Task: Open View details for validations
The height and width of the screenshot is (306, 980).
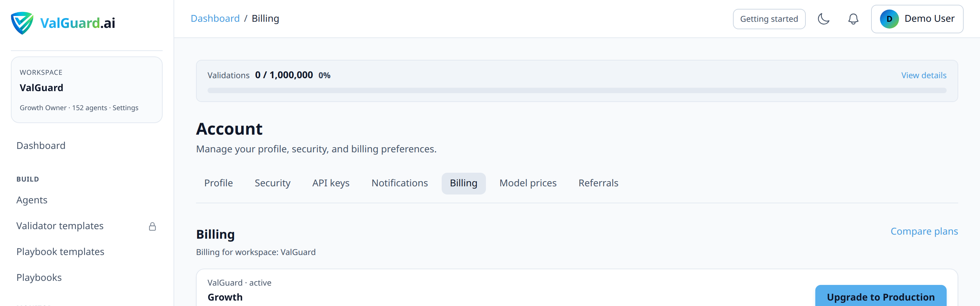Action: pyautogui.click(x=924, y=75)
